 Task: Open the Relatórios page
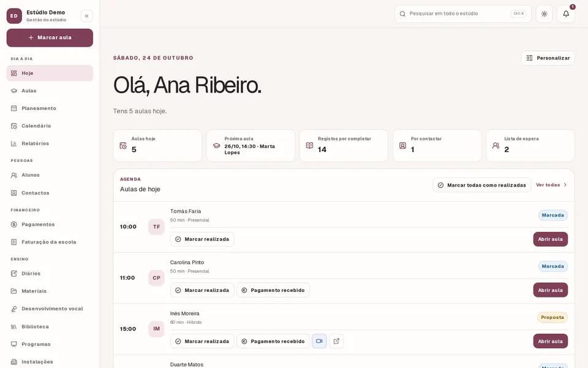coord(50,144)
